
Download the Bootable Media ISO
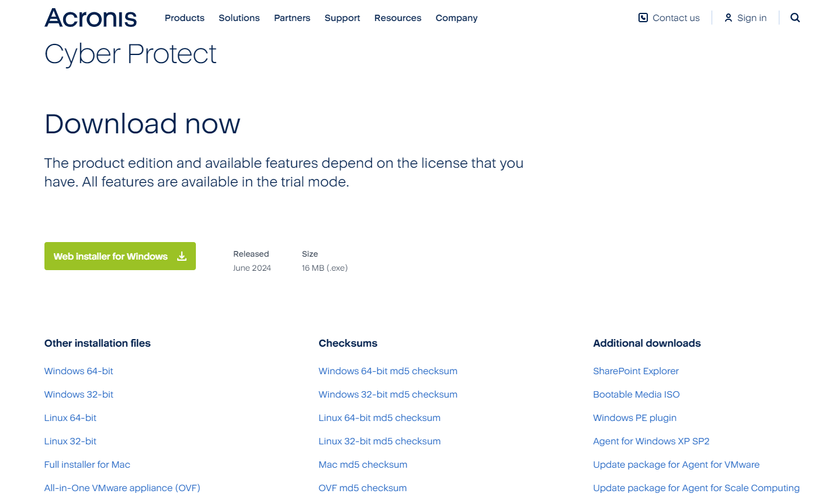point(636,394)
